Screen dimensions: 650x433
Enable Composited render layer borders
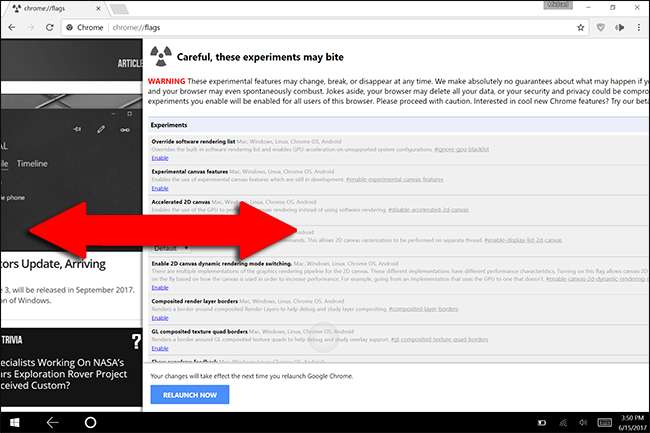pos(160,318)
